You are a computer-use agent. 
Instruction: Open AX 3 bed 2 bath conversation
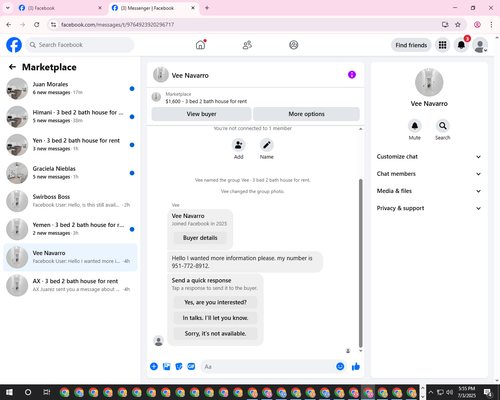pyautogui.click(x=70, y=285)
